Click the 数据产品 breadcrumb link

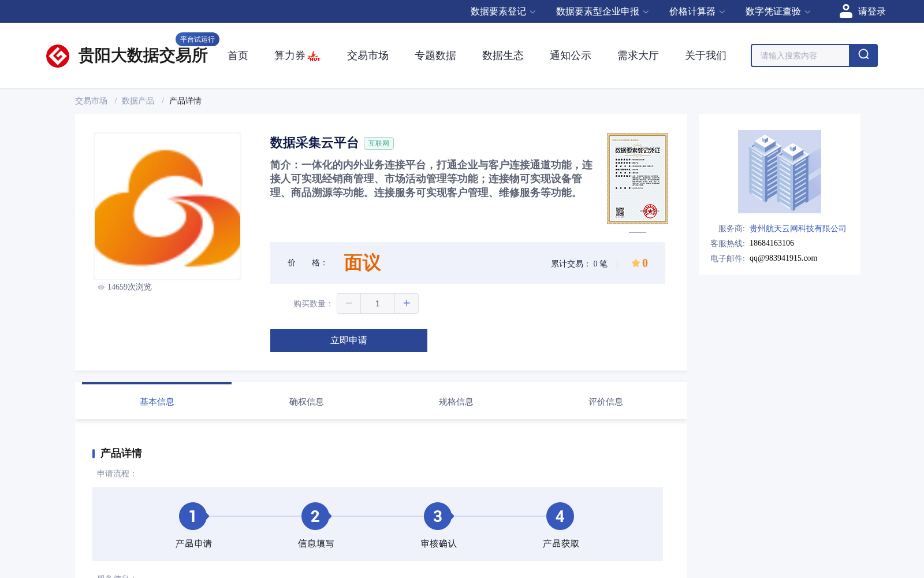(138, 101)
